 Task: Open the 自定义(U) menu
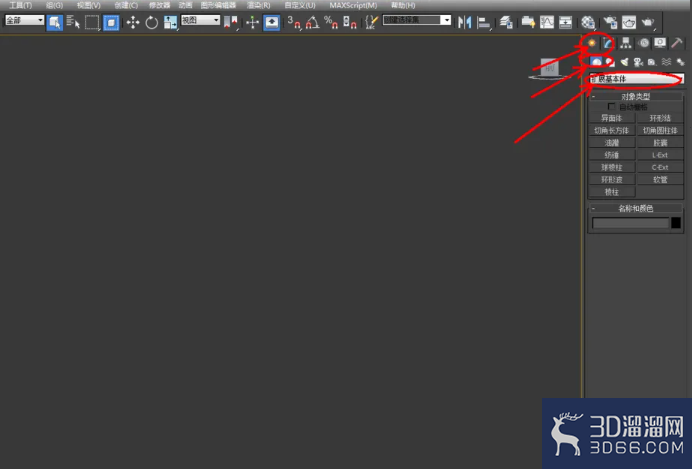tap(300, 5)
